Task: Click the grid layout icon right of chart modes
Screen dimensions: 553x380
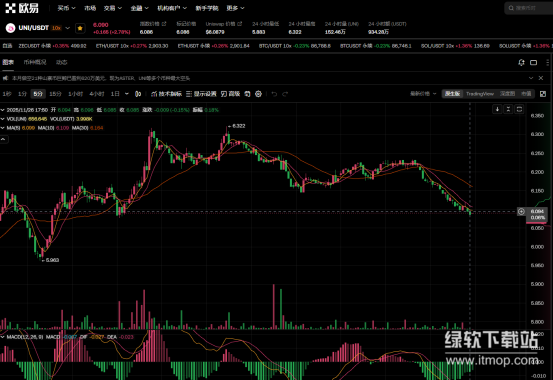Action: 543,94
